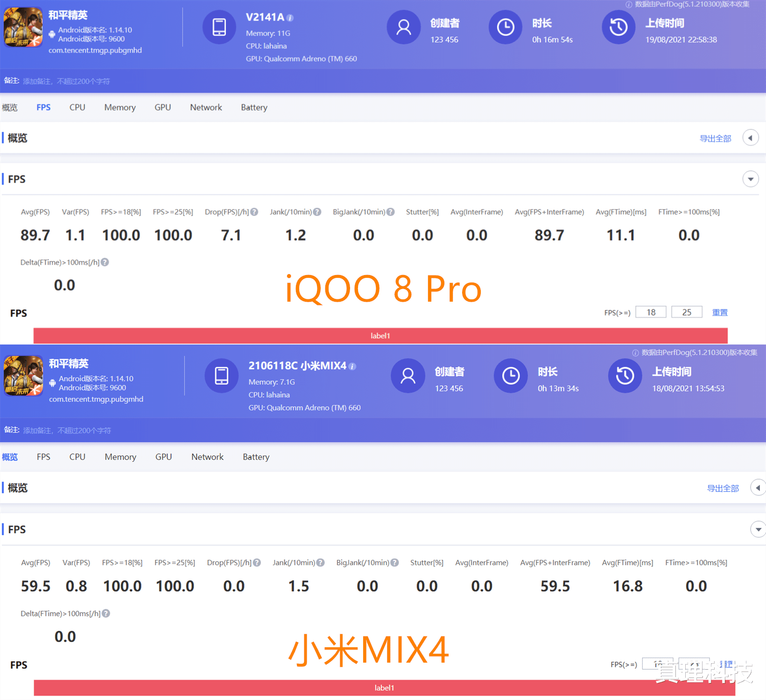
Task: Click the 上传时间 history icon
Action: 618,27
